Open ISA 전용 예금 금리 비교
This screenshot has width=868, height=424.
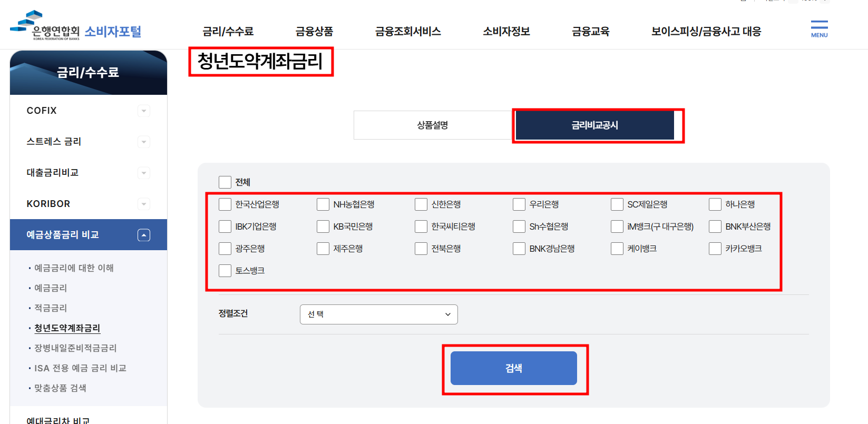81,368
